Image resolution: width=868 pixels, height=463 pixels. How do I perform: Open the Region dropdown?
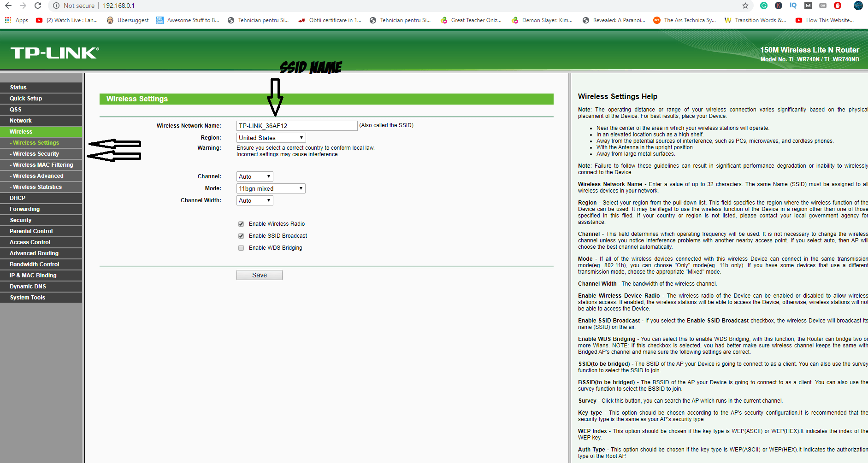point(271,138)
